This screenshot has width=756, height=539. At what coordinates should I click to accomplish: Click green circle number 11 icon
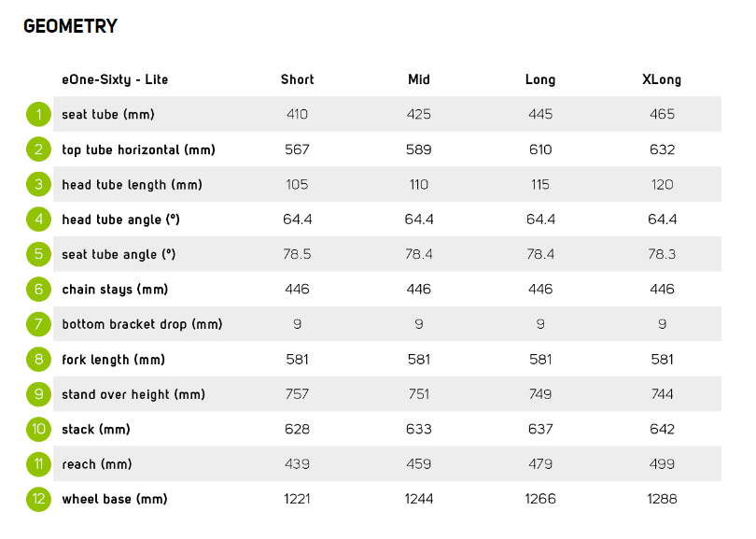click(38, 463)
